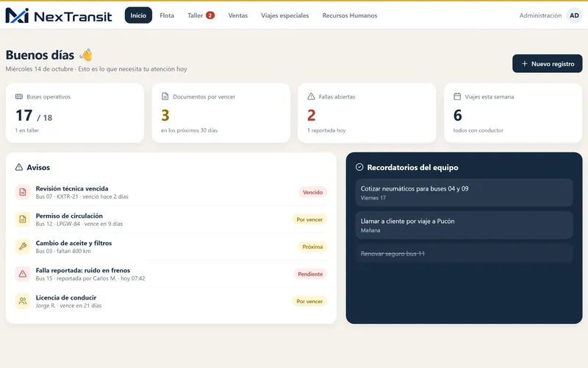
Task: Switch to the Flota tab
Action: pos(167,15)
